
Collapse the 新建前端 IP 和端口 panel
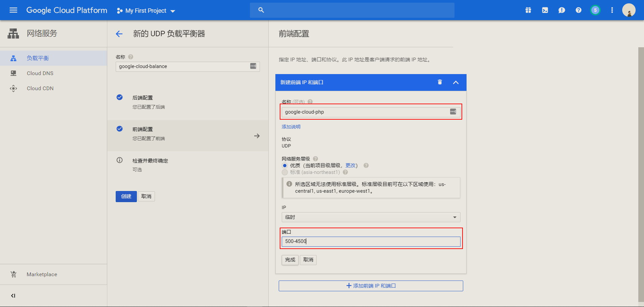tap(456, 82)
